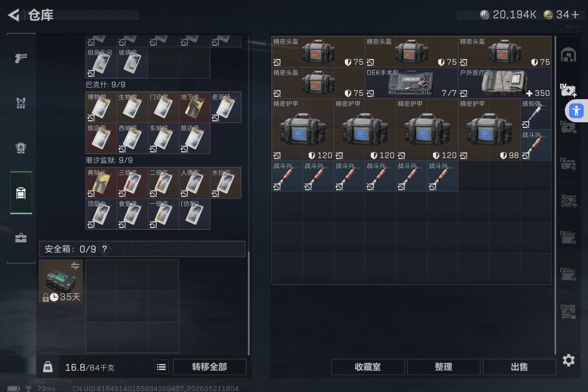
Task: Click the 出售 sell button
Action: coord(519,367)
